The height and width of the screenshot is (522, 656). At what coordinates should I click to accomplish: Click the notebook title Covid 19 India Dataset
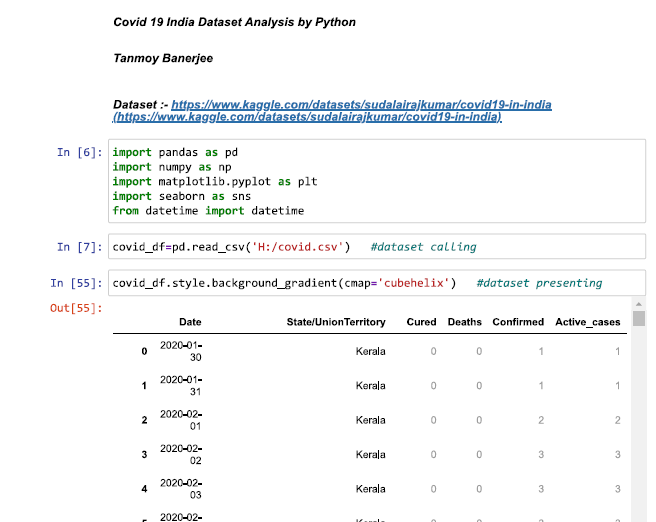coord(234,22)
